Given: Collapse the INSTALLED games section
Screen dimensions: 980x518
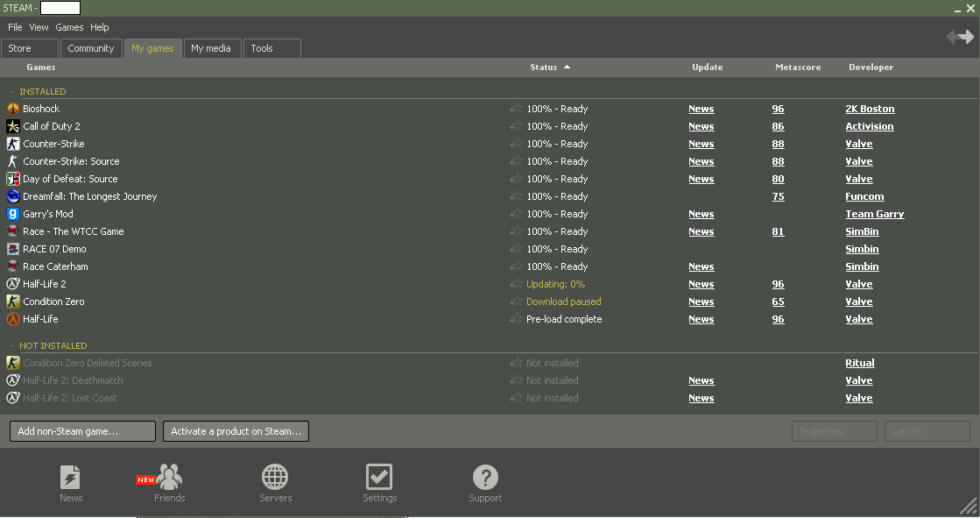Looking at the screenshot, I should click(x=11, y=91).
